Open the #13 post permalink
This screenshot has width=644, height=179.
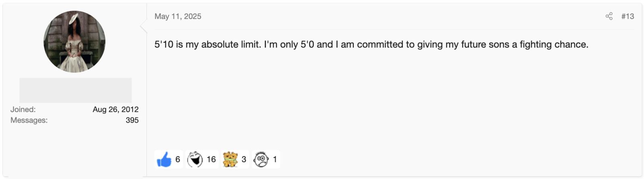pos(627,16)
